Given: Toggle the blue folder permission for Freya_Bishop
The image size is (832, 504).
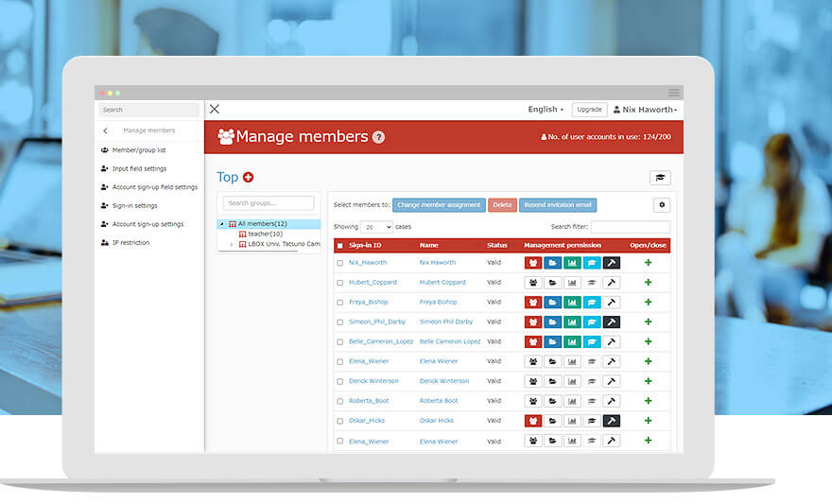Looking at the screenshot, I should (x=552, y=303).
